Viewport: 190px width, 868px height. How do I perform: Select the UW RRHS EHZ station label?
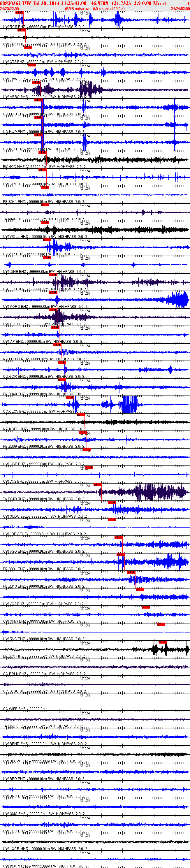click(45, 184)
